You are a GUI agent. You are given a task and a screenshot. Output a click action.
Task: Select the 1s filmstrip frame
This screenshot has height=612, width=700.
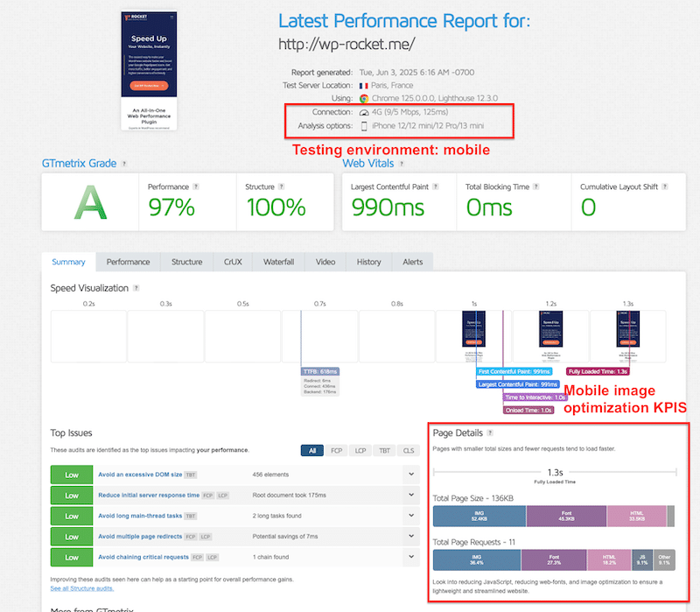pyautogui.click(x=473, y=336)
